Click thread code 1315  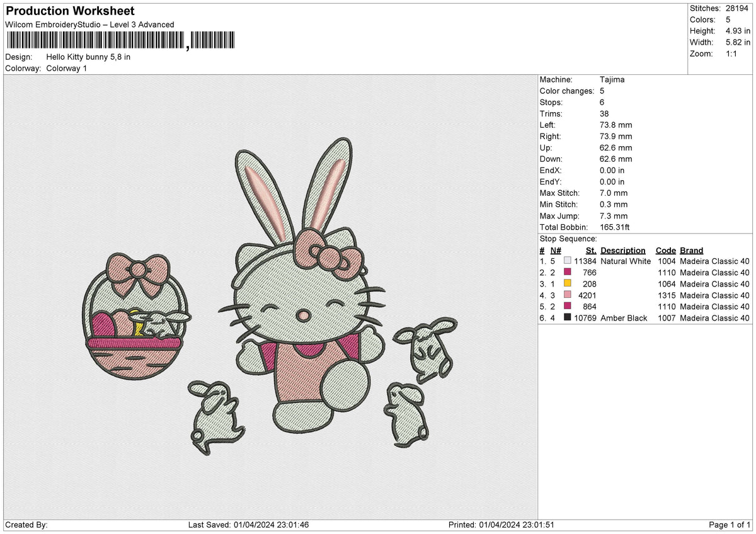coord(667,295)
